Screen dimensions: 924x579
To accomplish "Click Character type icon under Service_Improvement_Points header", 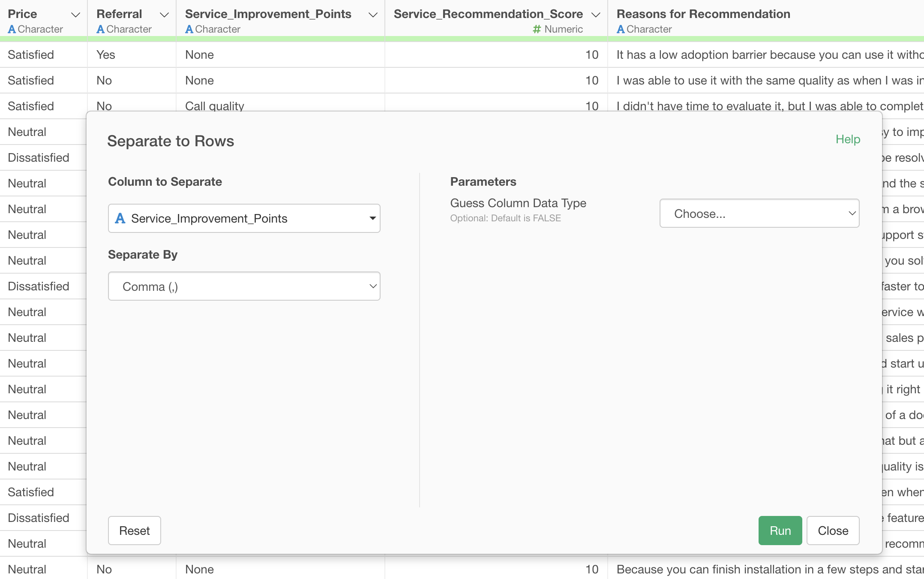I will tap(189, 30).
